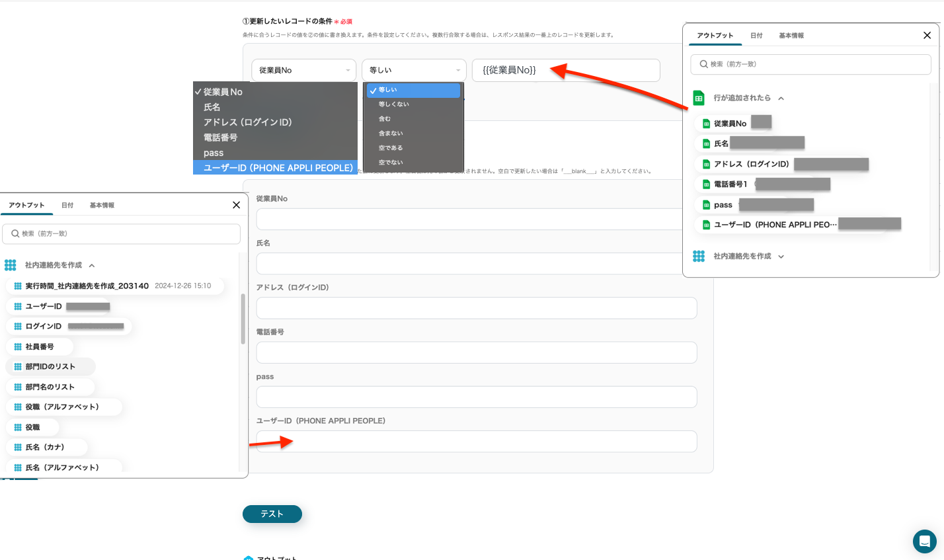This screenshot has height=560, width=944.
Task: Switch to 基本情報 tab in left panel
Action: pos(102,206)
